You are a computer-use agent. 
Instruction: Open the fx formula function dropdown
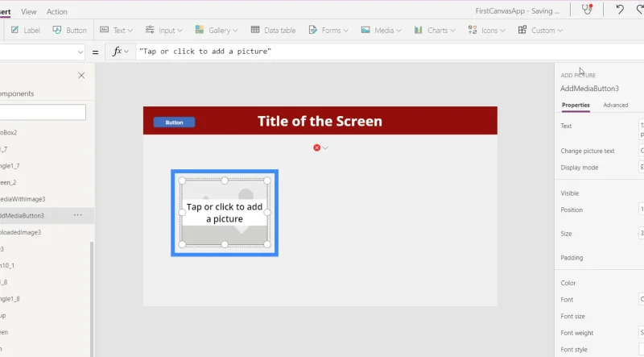pyautogui.click(x=120, y=52)
